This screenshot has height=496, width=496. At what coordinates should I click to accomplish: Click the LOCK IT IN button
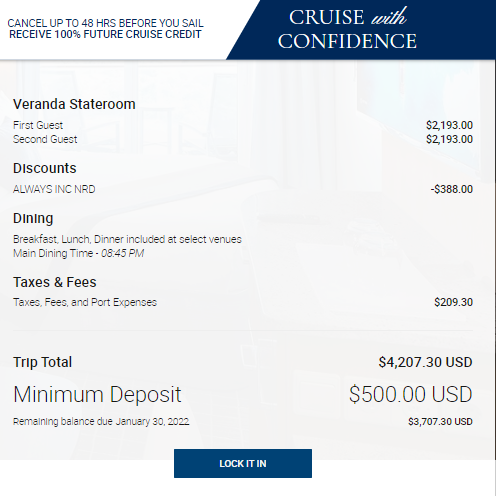coord(243,463)
